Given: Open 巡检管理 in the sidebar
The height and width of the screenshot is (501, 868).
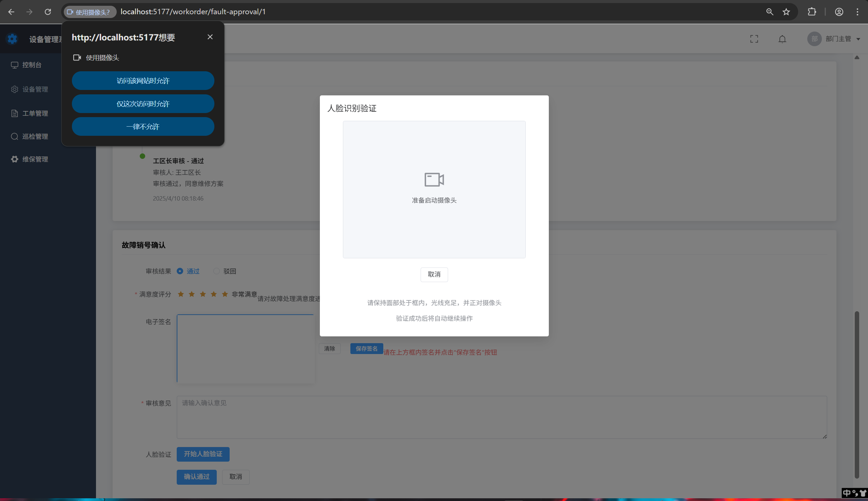Looking at the screenshot, I should [35, 136].
